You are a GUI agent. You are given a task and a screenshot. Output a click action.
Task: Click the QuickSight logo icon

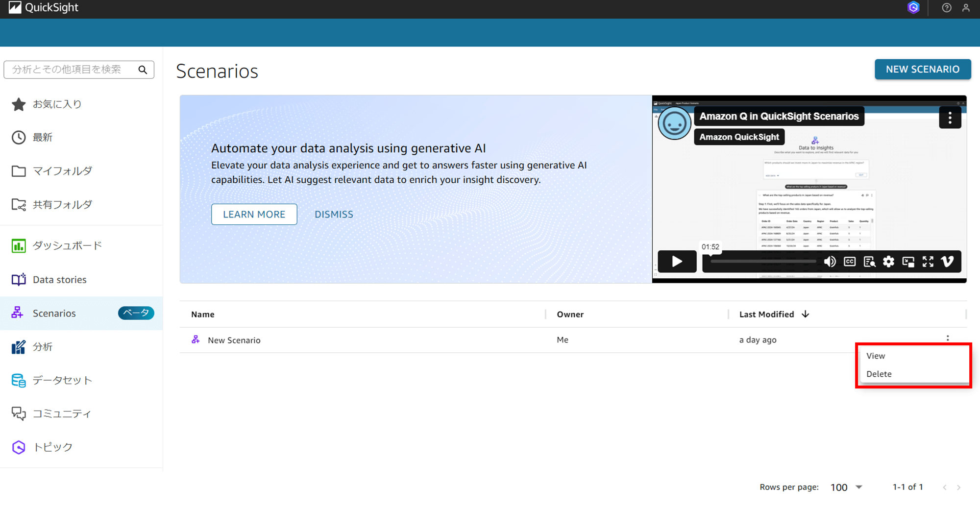click(x=15, y=7)
